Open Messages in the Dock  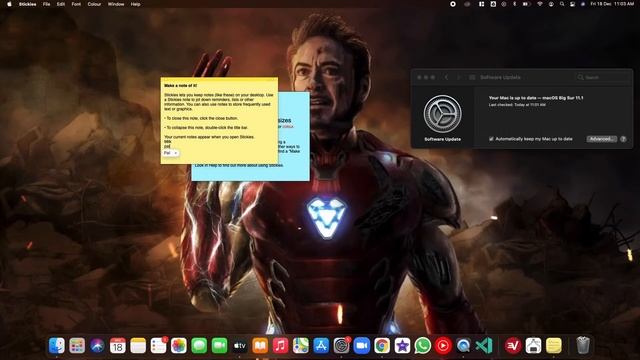(199, 346)
